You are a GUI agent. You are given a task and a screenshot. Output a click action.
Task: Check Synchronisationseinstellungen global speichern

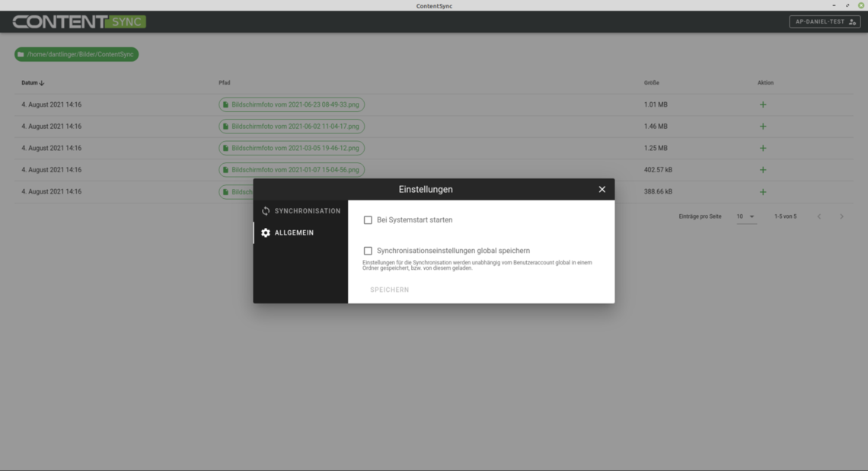pos(368,250)
